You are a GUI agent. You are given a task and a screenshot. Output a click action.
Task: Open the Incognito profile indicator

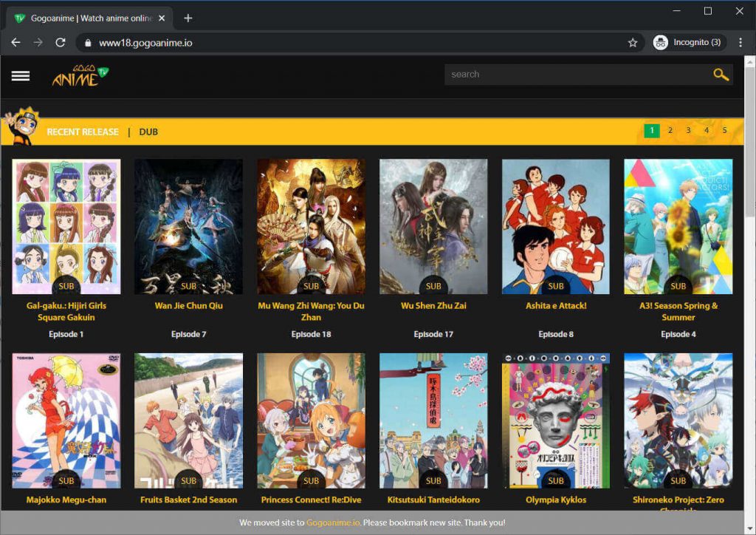pyautogui.click(x=689, y=42)
